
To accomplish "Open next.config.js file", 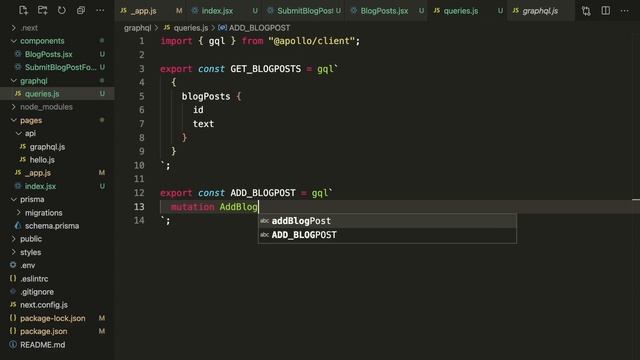I will 57,305.
